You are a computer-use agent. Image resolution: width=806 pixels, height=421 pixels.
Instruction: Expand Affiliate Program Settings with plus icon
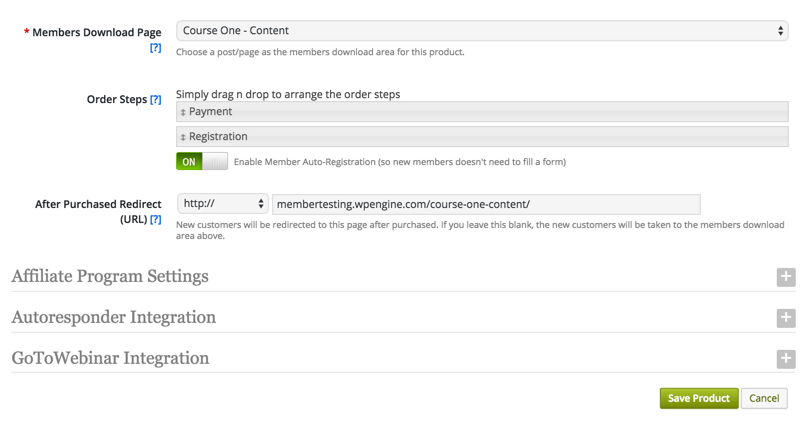point(786,277)
